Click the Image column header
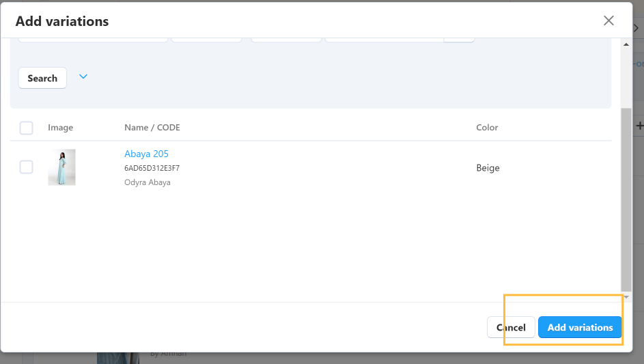Viewport: 644px width, 364px height. pos(60,127)
